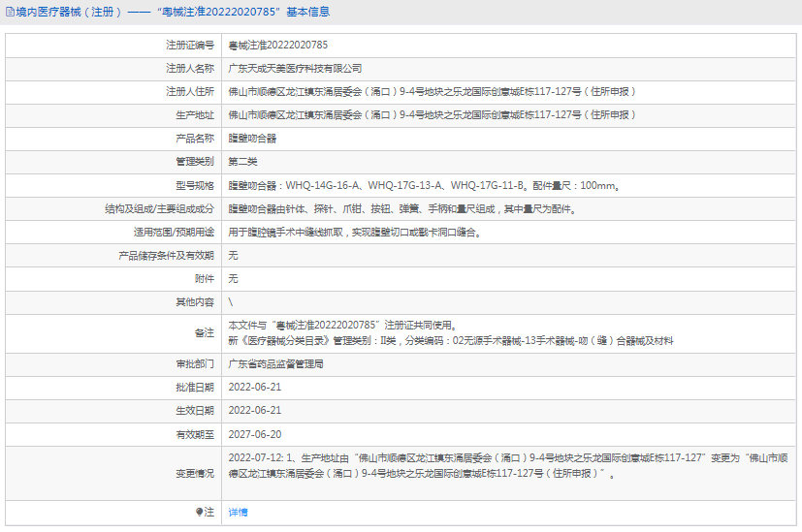
Task: Click the 结构及组成/主要组成成分 label
Action: coord(160,209)
